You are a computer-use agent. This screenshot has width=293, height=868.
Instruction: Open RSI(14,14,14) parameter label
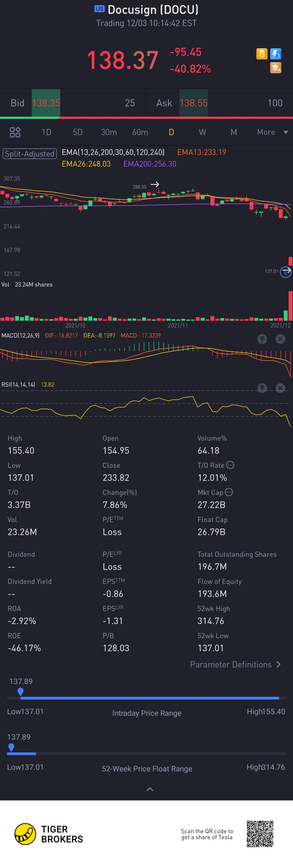[18, 384]
